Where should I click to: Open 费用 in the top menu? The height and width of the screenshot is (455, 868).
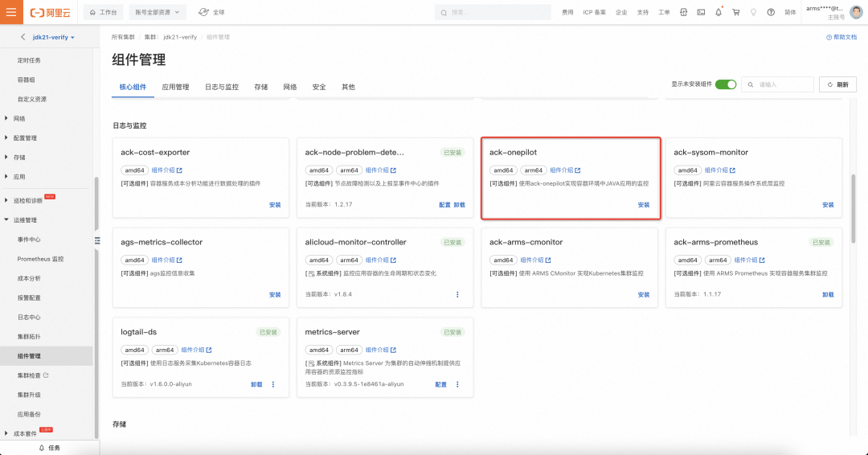567,12
